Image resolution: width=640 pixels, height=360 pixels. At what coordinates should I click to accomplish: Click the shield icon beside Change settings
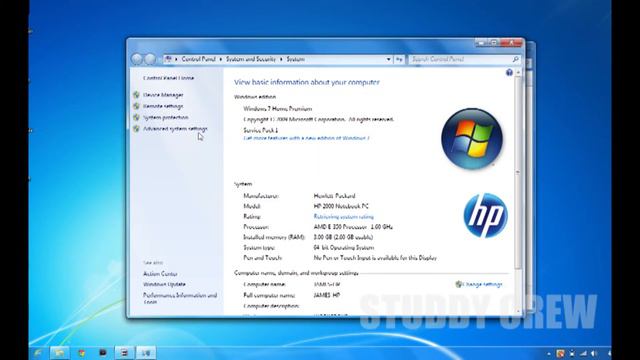(458, 284)
